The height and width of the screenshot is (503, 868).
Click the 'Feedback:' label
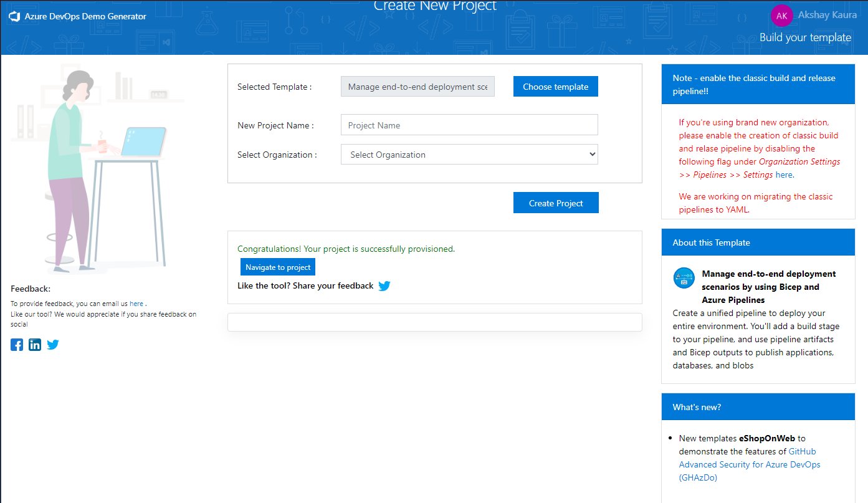[31, 289]
